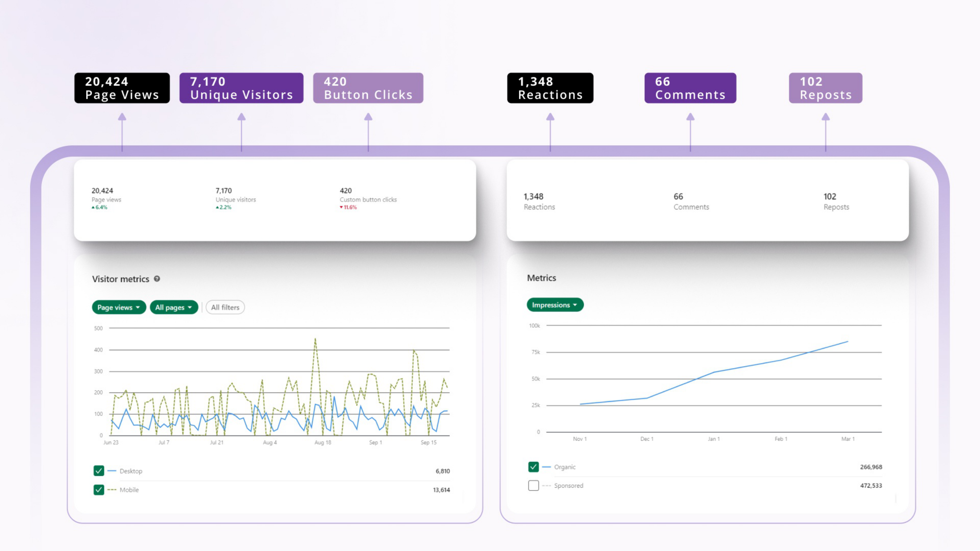This screenshot has width=980, height=551.
Task: Click the Organic blue line legend icon
Action: (x=546, y=467)
